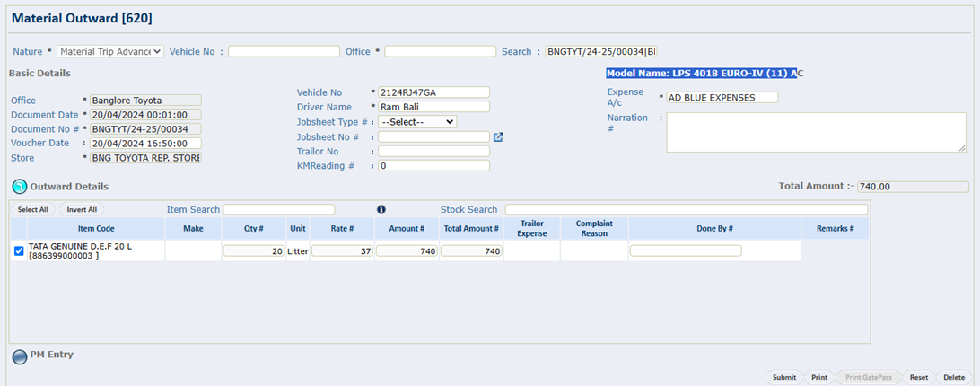This screenshot has height=386, width=980.
Task: Click the Outward Details round icon
Action: [x=20, y=187]
